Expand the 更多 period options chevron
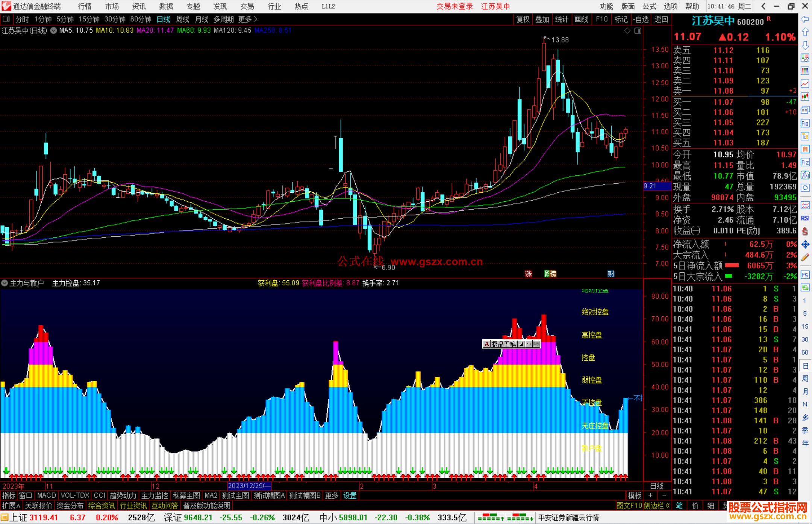 coord(256,19)
